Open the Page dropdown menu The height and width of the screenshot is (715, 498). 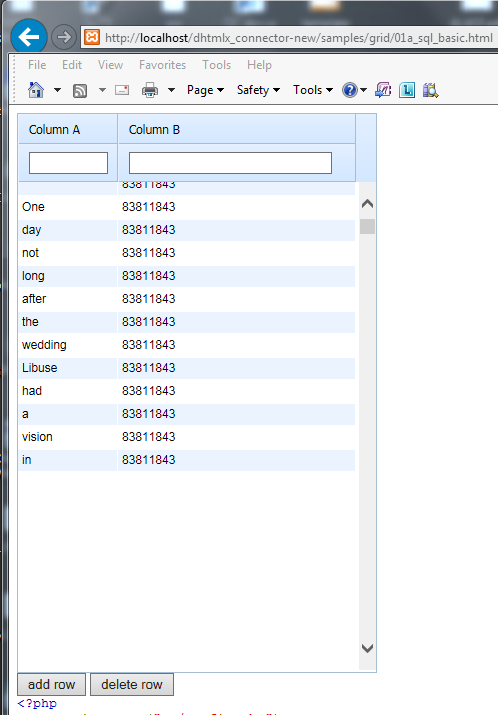pos(205,90)
